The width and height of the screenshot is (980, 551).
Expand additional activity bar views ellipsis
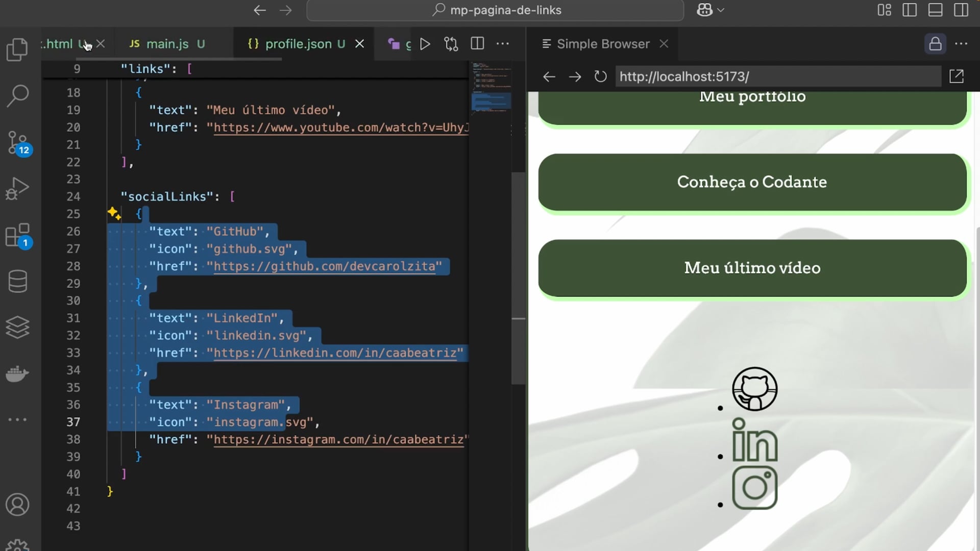[17, 419]
